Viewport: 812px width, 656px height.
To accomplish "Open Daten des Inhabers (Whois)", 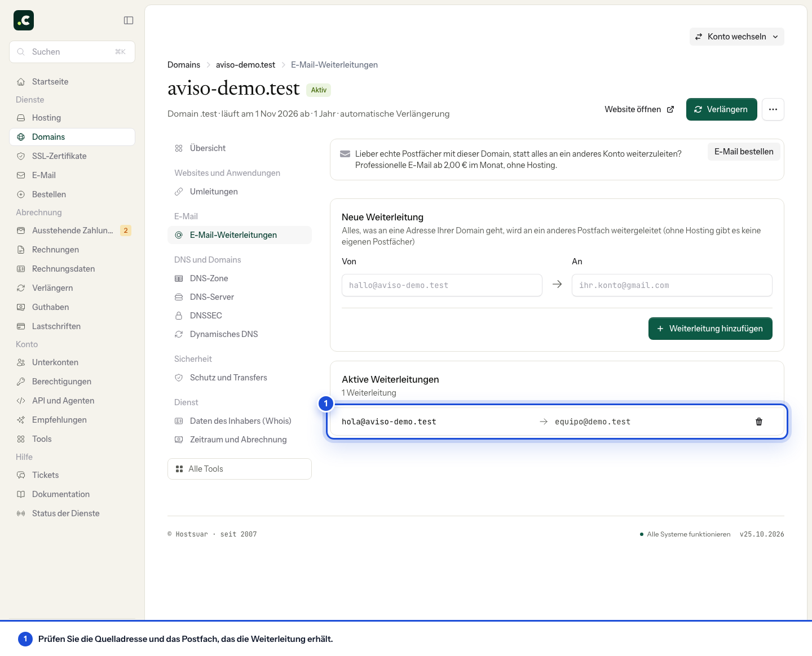I will 240,421.
